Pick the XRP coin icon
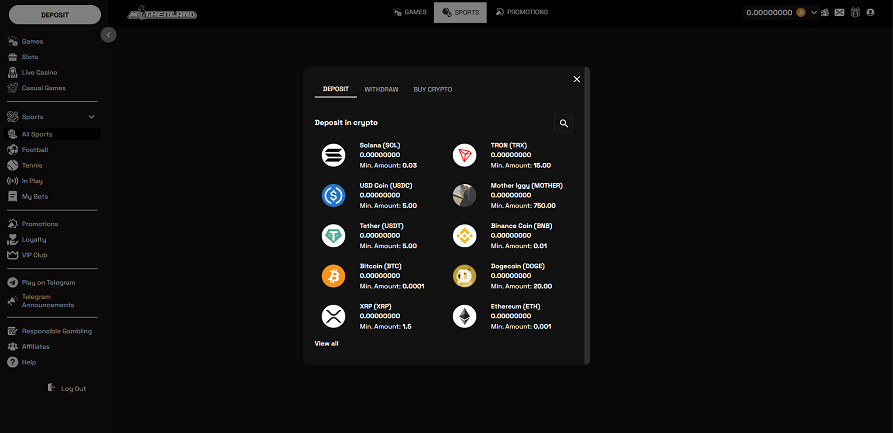The height and width of the screenshot is (433, 893). pyautogui.click(x=333, y=316)
